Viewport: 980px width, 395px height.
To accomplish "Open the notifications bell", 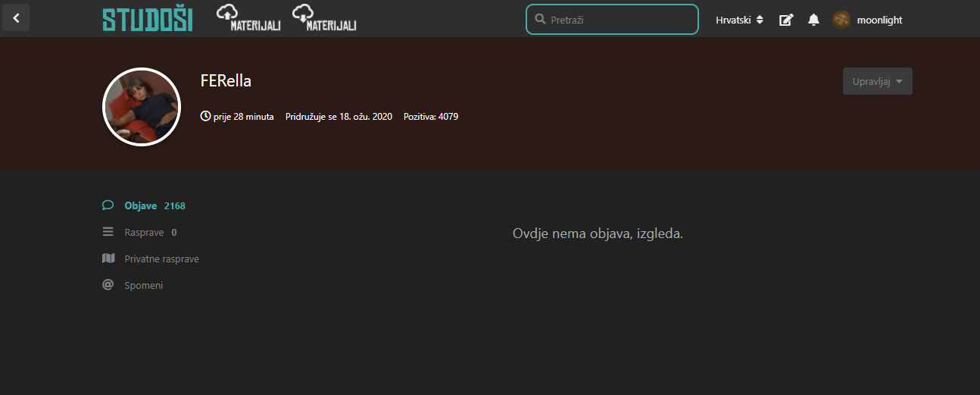I will (x=813, y=20).
